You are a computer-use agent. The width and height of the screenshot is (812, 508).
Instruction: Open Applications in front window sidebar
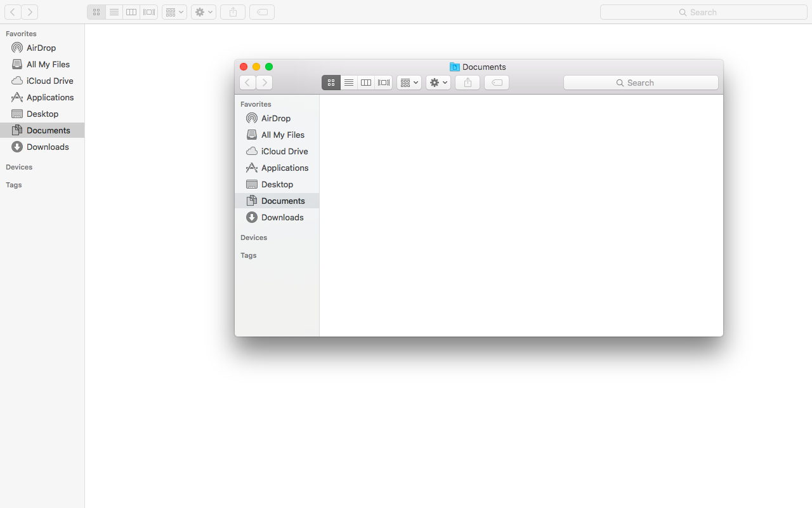click(277, 168)
